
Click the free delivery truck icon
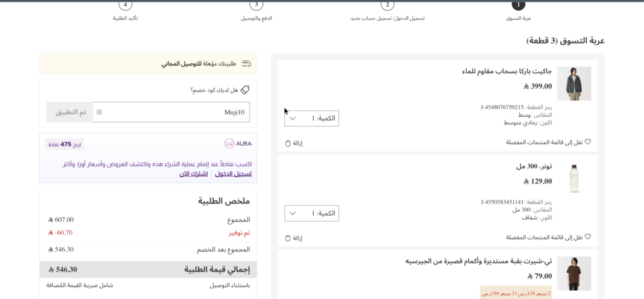[247, 63]
